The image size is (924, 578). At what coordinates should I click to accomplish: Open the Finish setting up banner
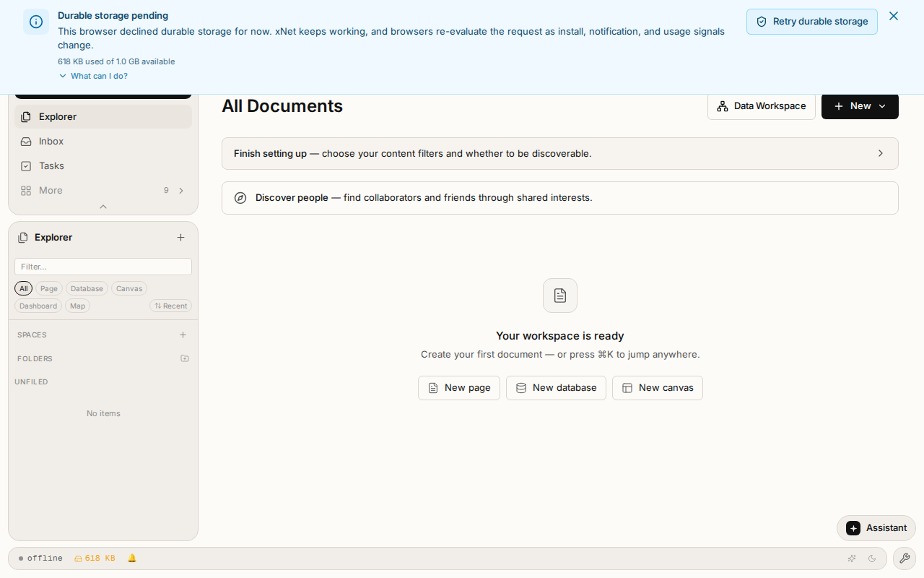(560, 154)
